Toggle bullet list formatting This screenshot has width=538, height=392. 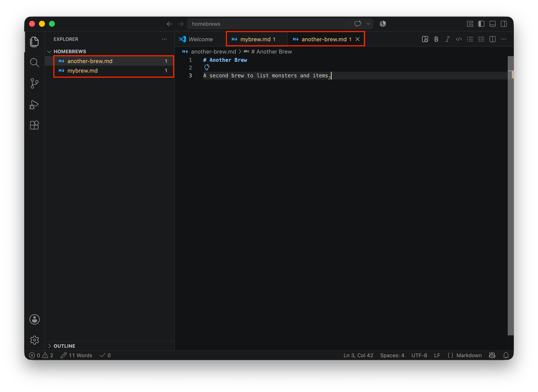click(x=470, y=39)
